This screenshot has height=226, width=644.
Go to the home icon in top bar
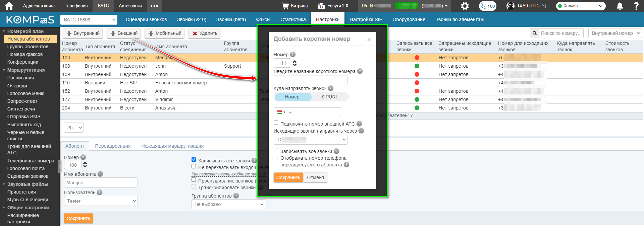pyautogui.click(x=9, y=6)
